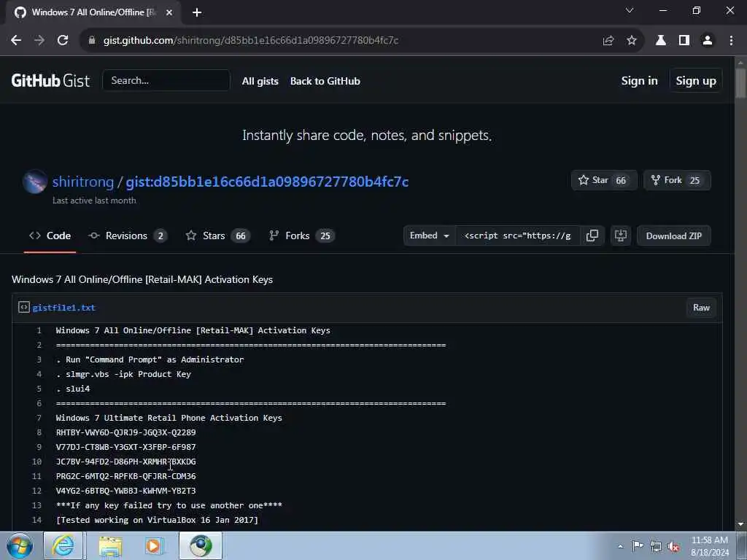
Task: Open Windows Explorer folder icon in taskbar
Action: point(111,545)
